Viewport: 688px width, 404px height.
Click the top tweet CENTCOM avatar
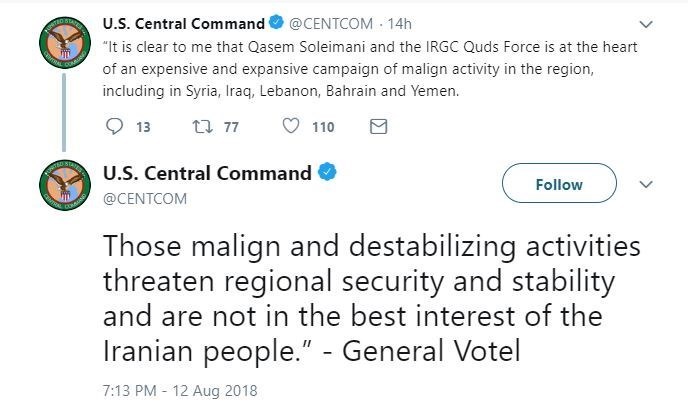65,43
